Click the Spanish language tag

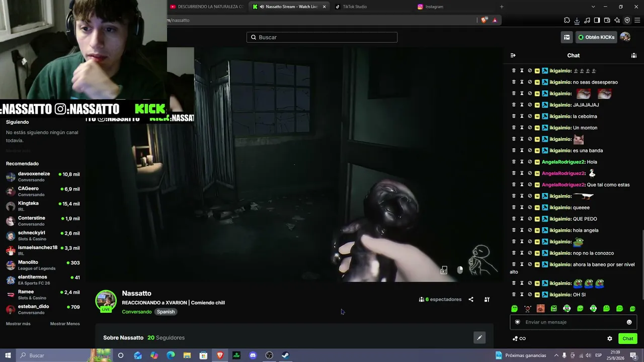166,312
